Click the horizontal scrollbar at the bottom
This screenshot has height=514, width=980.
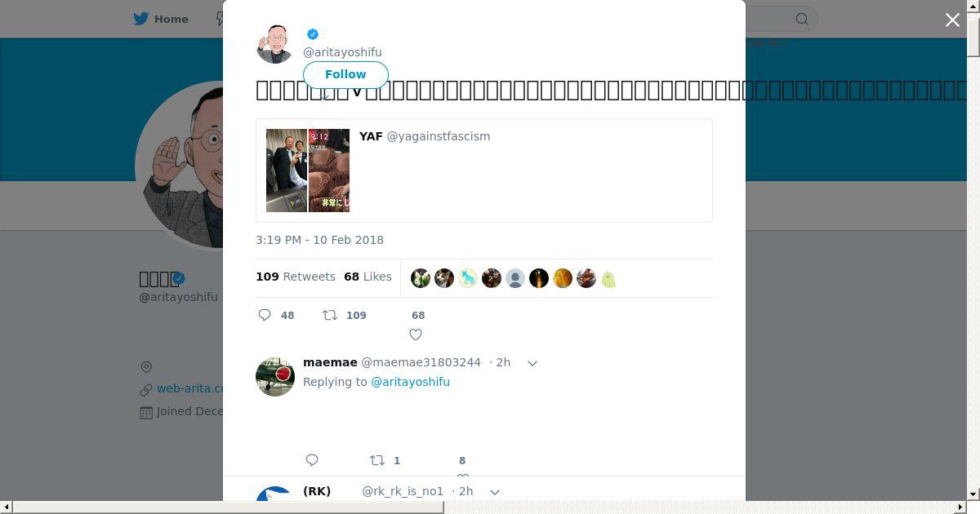click(229, 507)
